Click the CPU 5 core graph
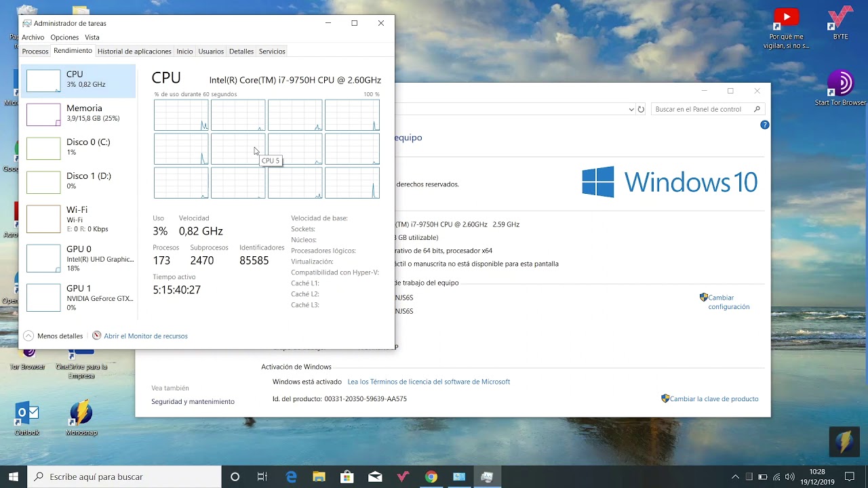This screenshot has height=488, width=868. click(x=238, y=148)
